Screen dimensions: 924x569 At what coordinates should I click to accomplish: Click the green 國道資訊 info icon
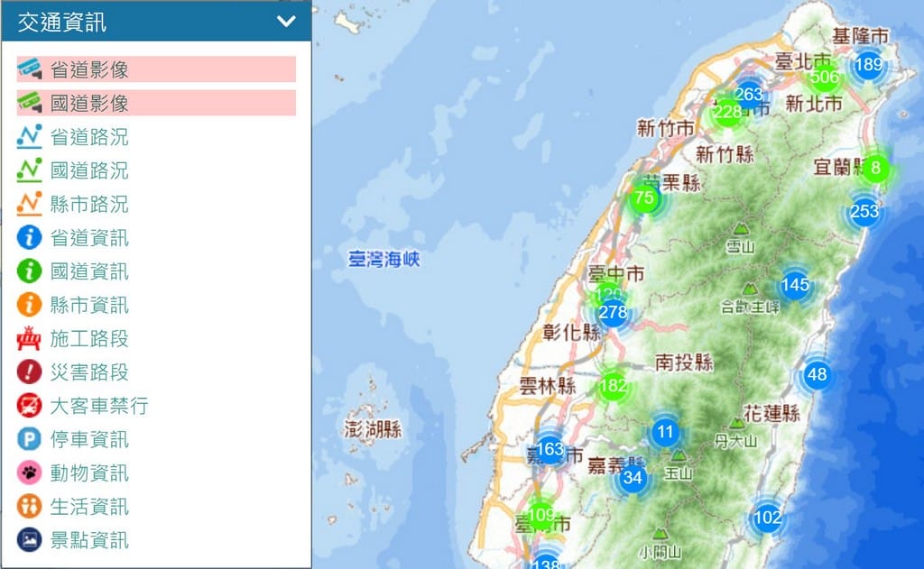pyautogui.click(x=30, y=271)
